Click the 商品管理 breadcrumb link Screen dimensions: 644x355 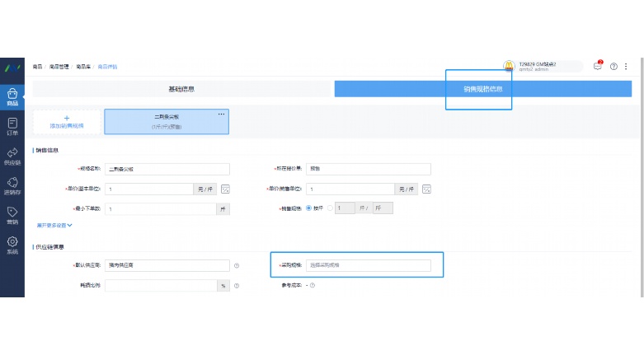click(x=59, y=67)
